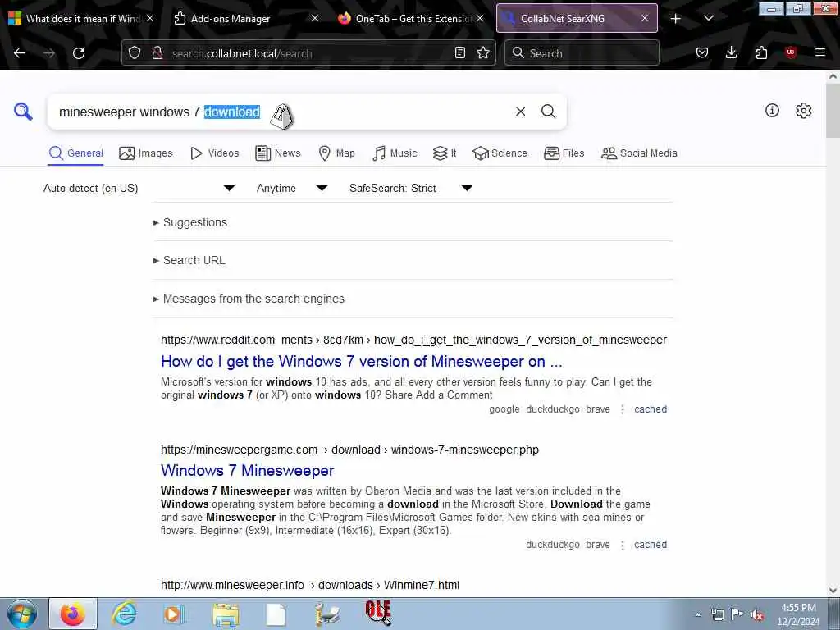This screenshot has height=630, width=840.
Task: Launch Internet Explorer from the taskbar
Action: click(124, 614)
